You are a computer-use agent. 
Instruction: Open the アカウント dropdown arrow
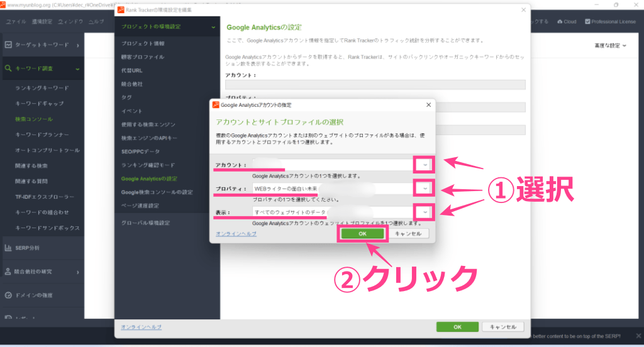click(x=425, y=165)
